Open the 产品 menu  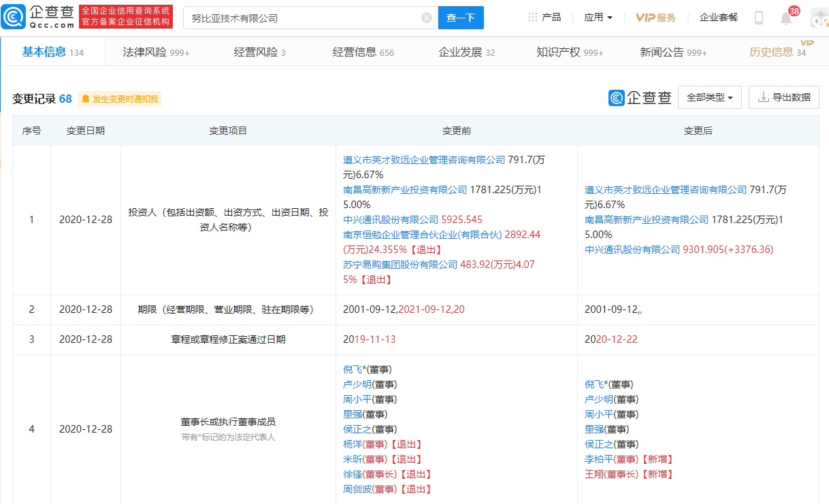(x=544, y=18)
